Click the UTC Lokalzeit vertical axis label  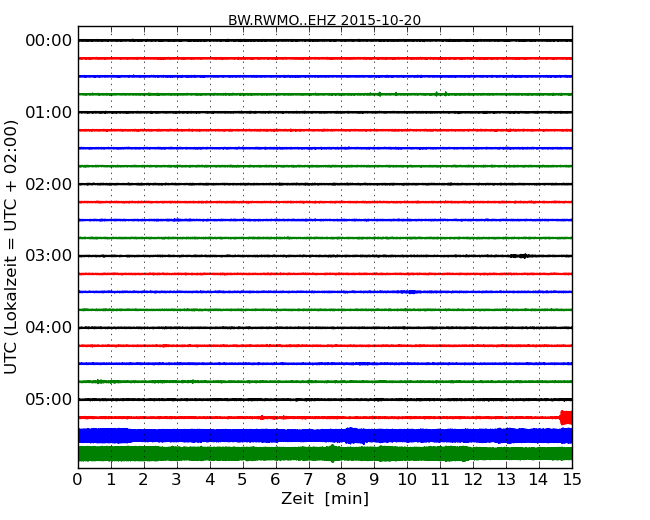11,247
